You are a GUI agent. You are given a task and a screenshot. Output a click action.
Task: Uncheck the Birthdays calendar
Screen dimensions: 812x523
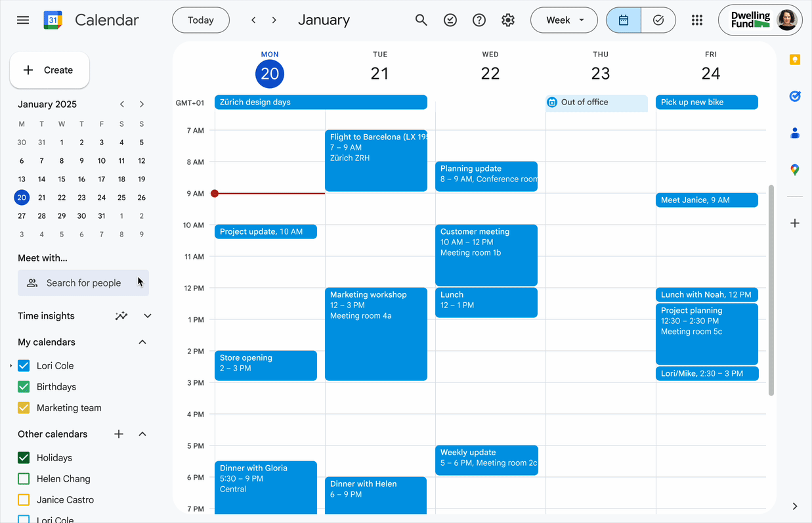24,386
